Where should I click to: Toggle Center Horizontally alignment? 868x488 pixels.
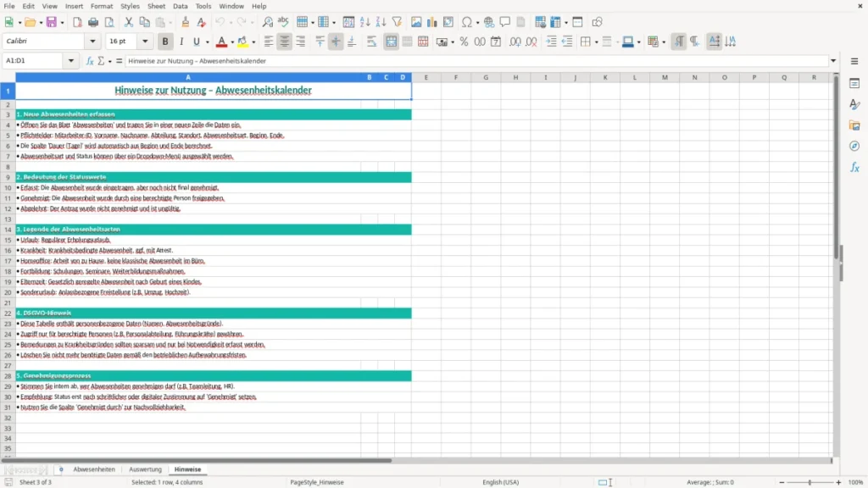pos(285,42)
